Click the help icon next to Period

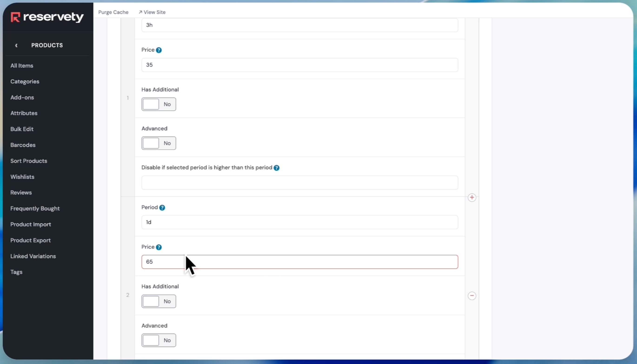point(162,208)
